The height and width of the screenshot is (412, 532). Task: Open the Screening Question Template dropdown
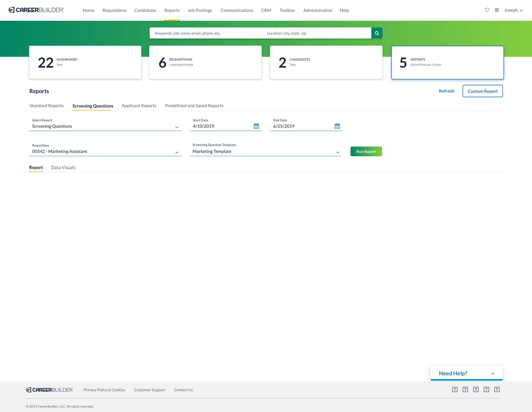[338, 152]
